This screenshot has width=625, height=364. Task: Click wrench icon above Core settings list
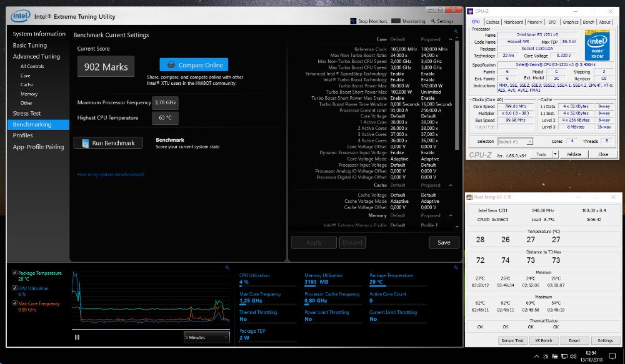point(456,31)
